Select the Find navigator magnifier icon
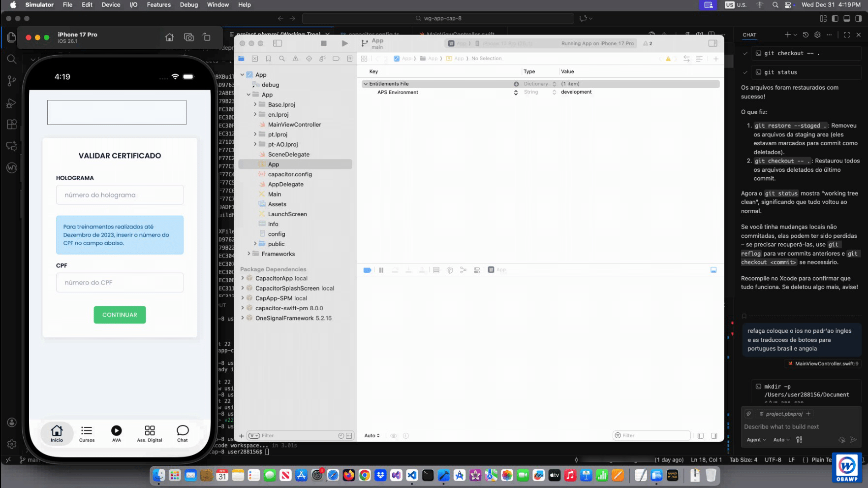 282,58
